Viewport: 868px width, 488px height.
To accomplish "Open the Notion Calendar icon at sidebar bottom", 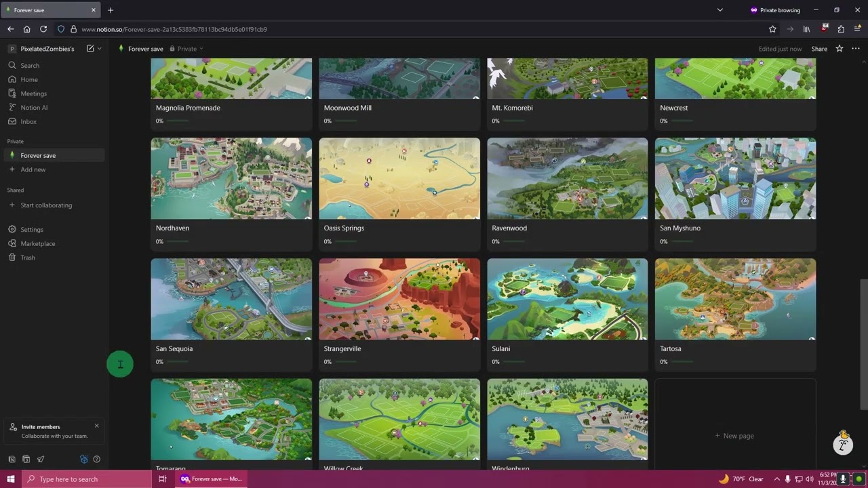I will tap(26, 459).
